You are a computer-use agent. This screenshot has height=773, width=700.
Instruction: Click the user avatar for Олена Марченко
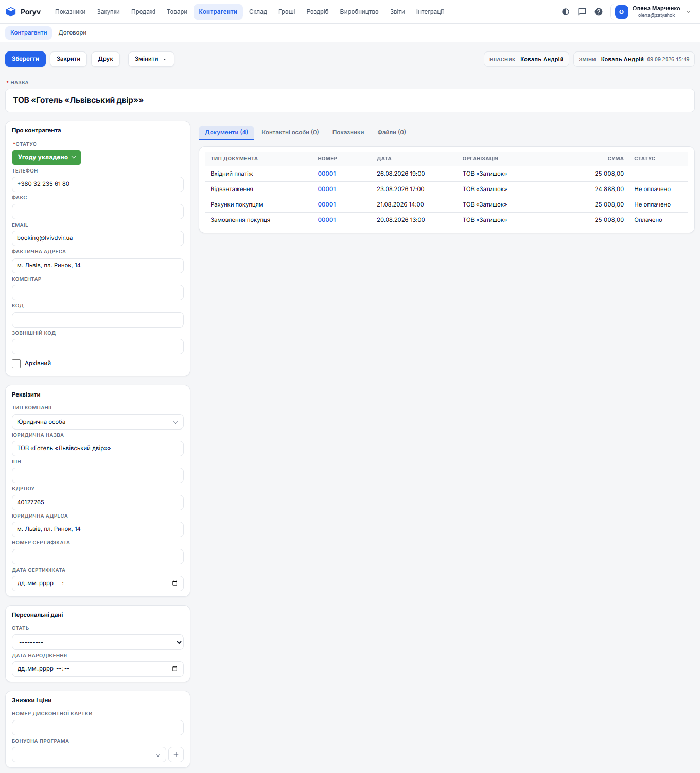tap(622, 12)
